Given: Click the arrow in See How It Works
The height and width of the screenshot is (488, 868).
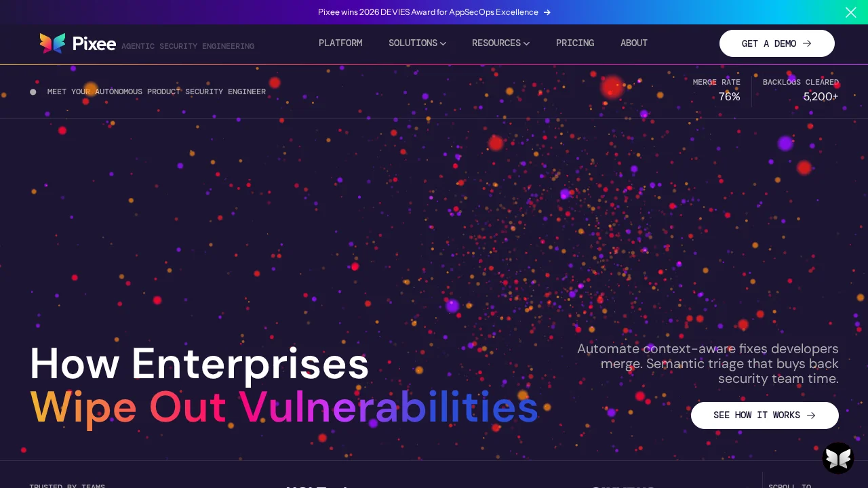Looking at the screenshot, I should pyautogui.click(x=811, y=415).
